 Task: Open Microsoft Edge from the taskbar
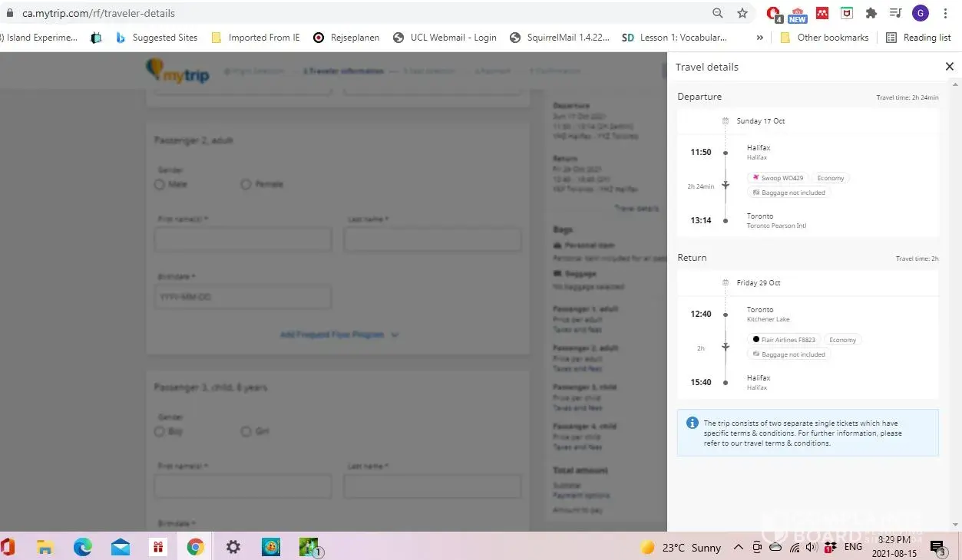[x=82, y=547]
